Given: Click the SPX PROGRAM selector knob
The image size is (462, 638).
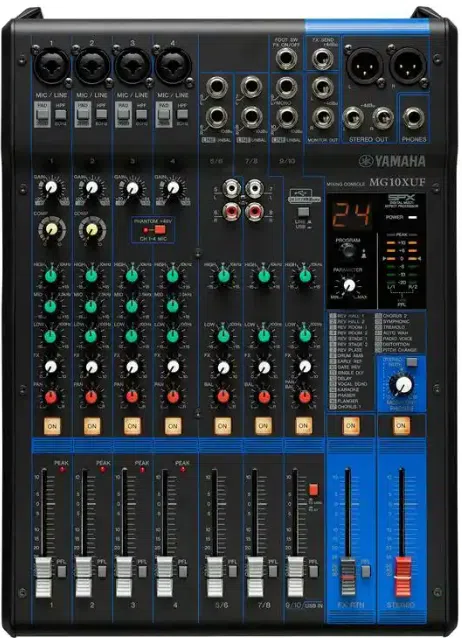Looking at the screenshot, I should (348, 252).
